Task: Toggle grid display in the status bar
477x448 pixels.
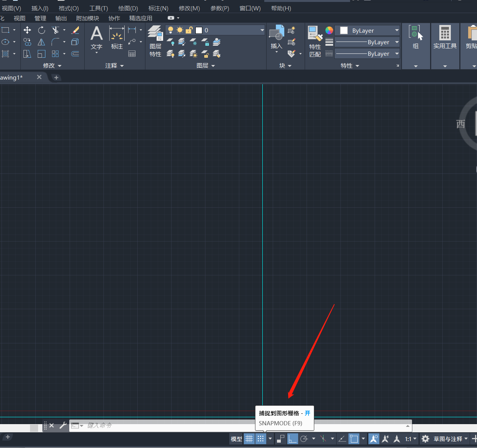Action: pos(249,439)
